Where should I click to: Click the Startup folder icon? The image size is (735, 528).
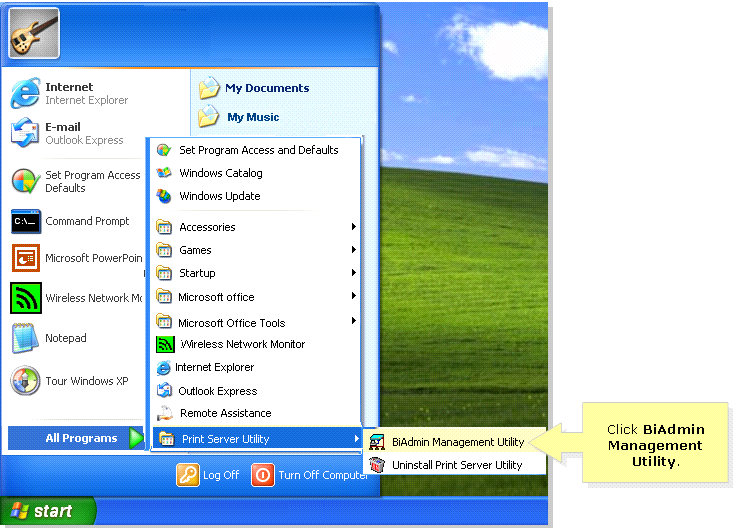pos(164,273)
